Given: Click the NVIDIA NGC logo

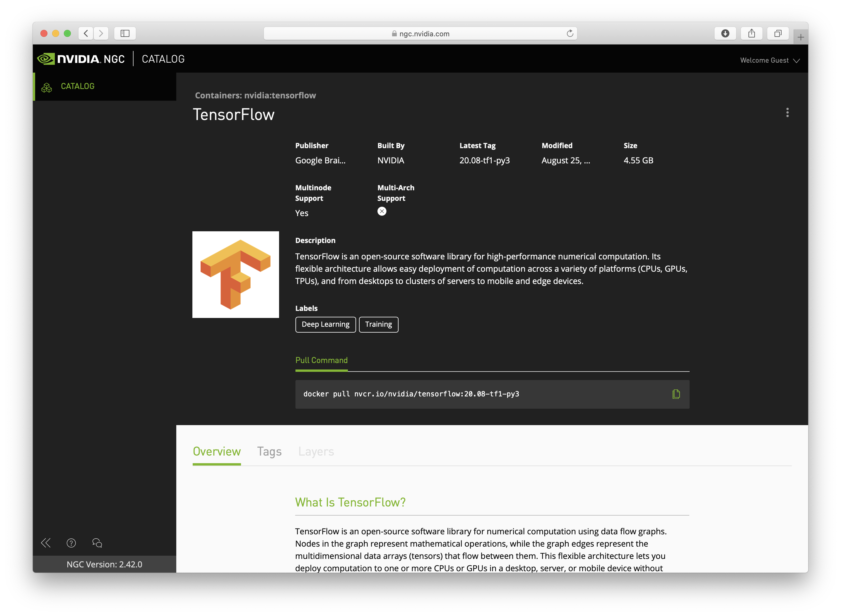Looking at the screenshot, I should [81, 59].
